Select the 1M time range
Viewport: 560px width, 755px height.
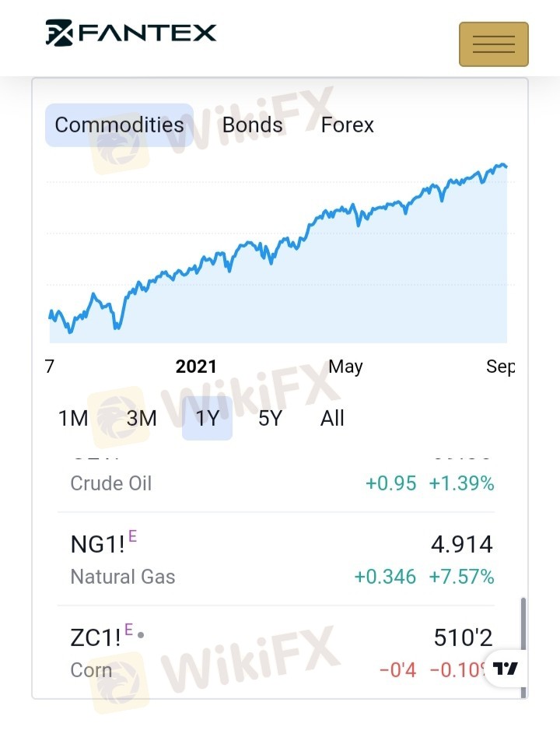73,418
